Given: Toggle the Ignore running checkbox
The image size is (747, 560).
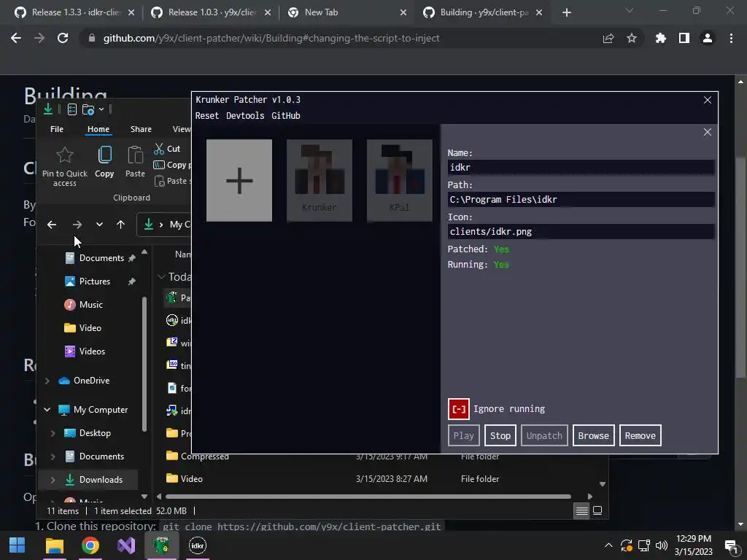Looking at the screenshot, I should tap(458, 409).
